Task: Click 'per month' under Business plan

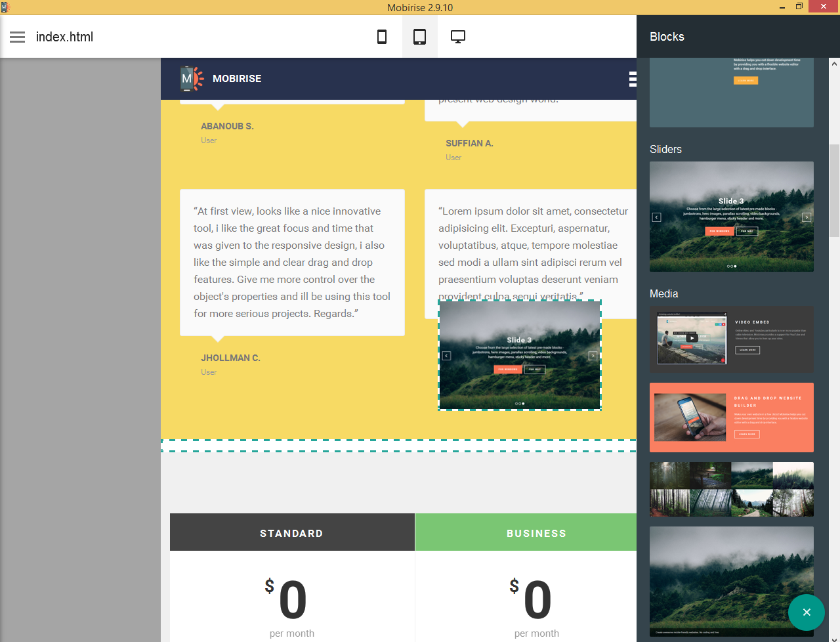Action: (x=537, y=633)
